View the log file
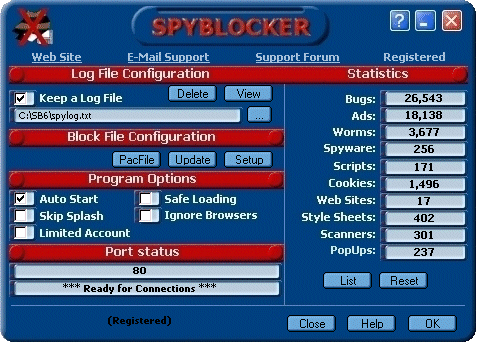Screen dimensions: 478x364 tap(248, 94)
